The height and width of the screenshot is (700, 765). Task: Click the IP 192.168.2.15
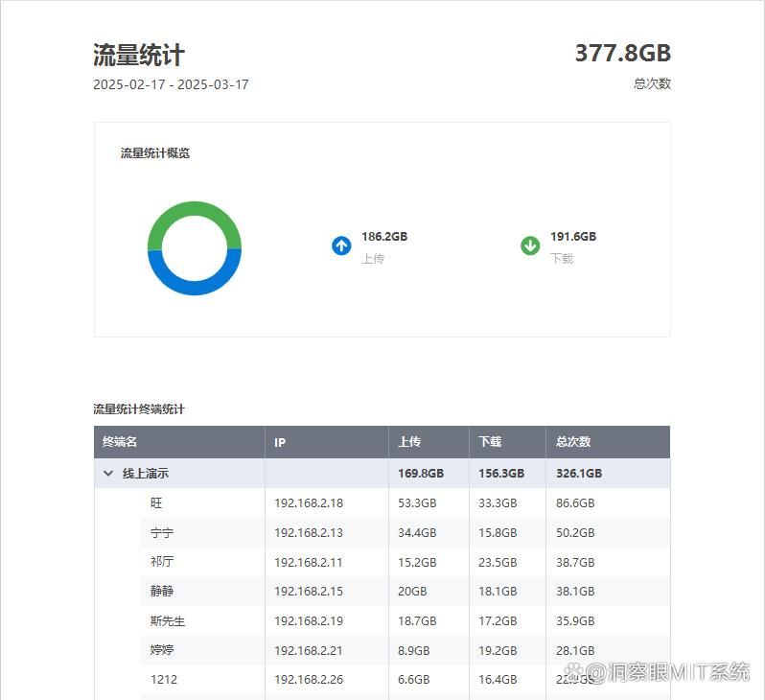(309, 591)
